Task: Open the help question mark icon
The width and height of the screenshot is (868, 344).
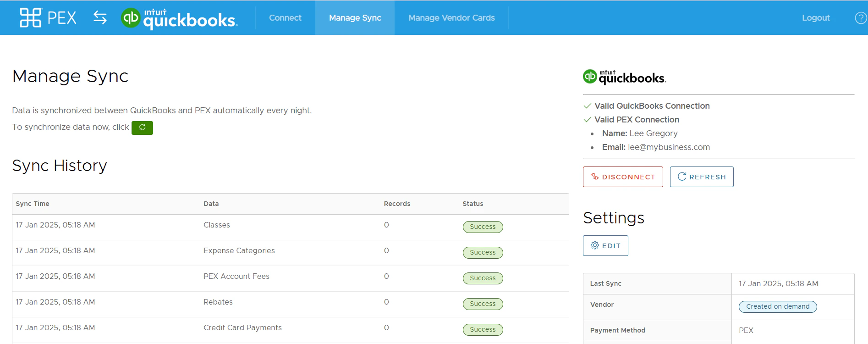Action: 861,18
